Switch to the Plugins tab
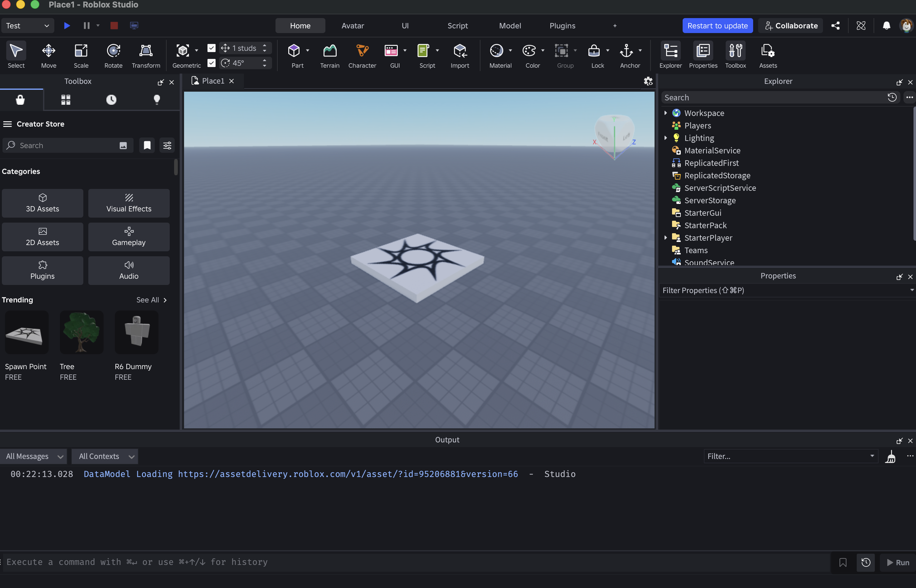 click(562, 26)
